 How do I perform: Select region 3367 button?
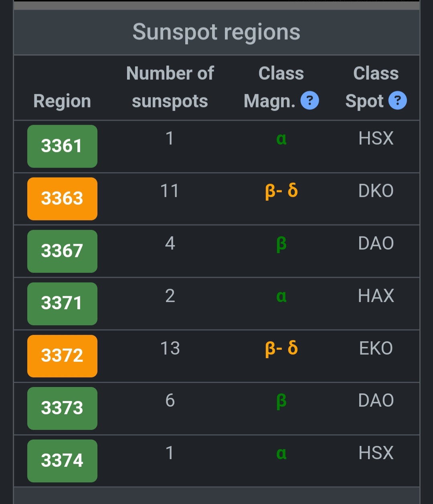(x=62, y=251)
